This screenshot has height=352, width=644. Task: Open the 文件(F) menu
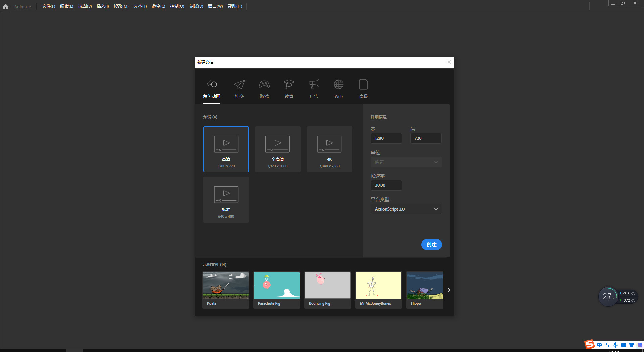pos(48,6)
